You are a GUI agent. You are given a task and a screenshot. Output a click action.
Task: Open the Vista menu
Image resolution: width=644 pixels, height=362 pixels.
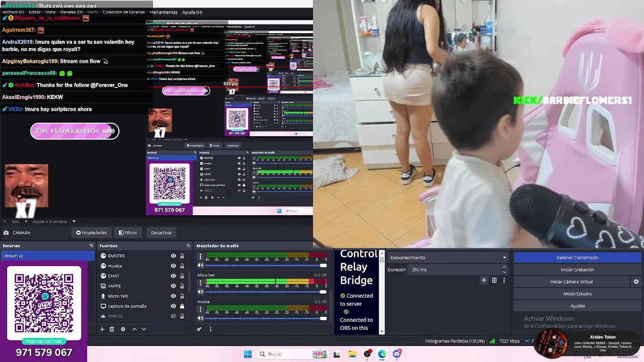click(x=50, y=12)
